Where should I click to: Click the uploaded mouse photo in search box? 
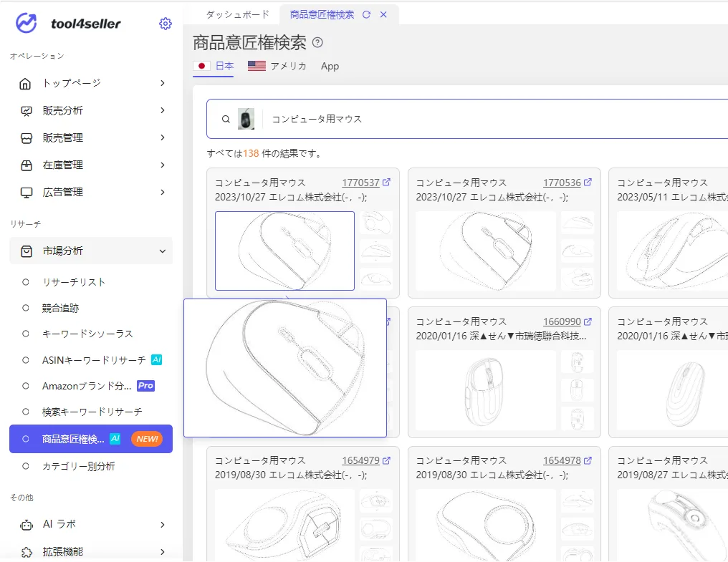click(x=246, y=120)
